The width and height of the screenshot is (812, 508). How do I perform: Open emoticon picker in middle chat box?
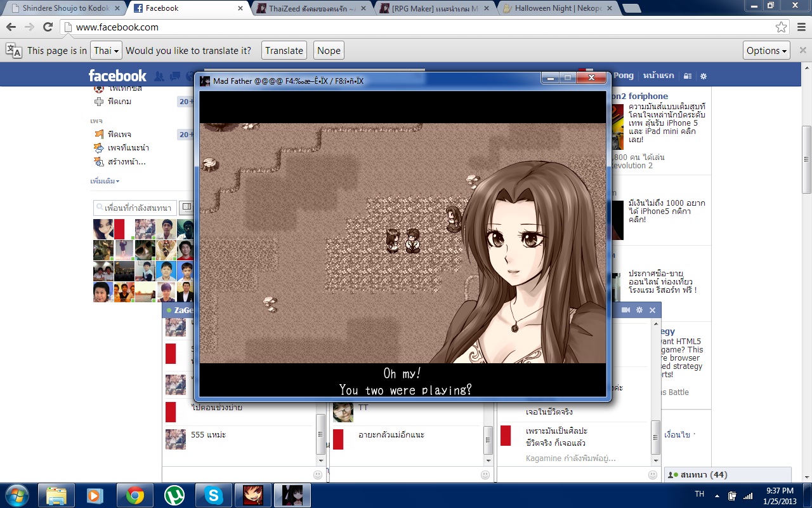(x=485, y=474)
